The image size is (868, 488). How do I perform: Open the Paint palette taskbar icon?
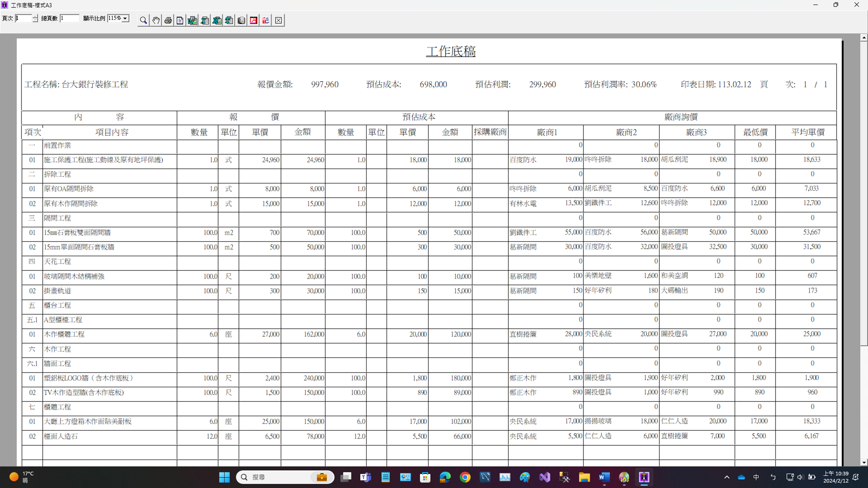tap(524, 477)
